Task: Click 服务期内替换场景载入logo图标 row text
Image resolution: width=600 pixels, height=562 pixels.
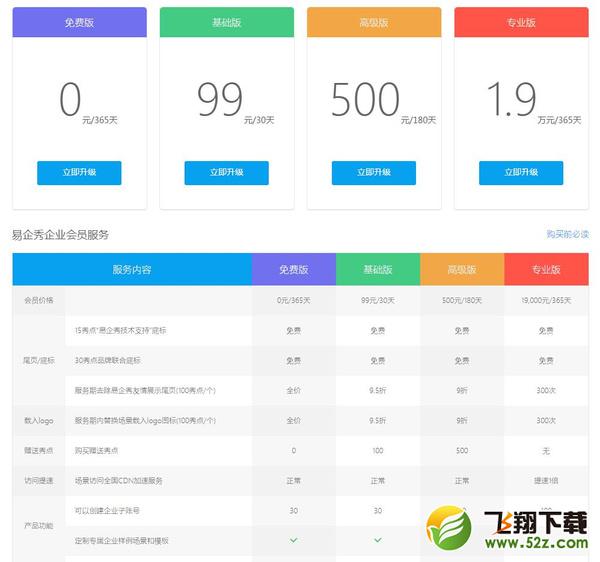Action: [x=145, y=420]
